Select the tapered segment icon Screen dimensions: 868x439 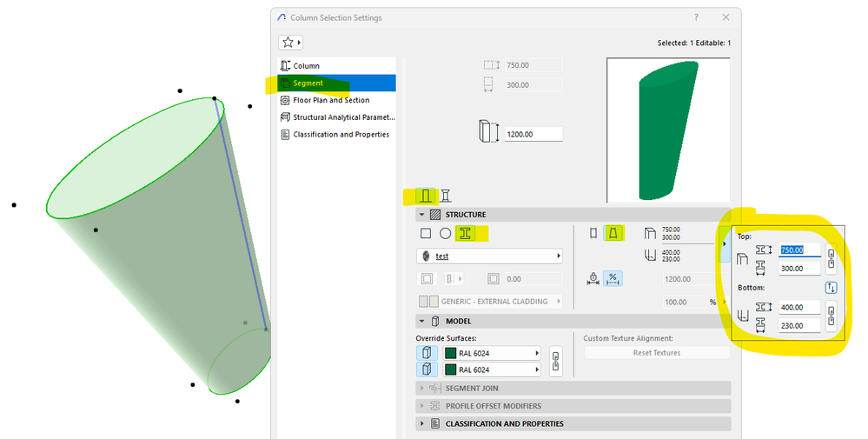coord(613,234)
